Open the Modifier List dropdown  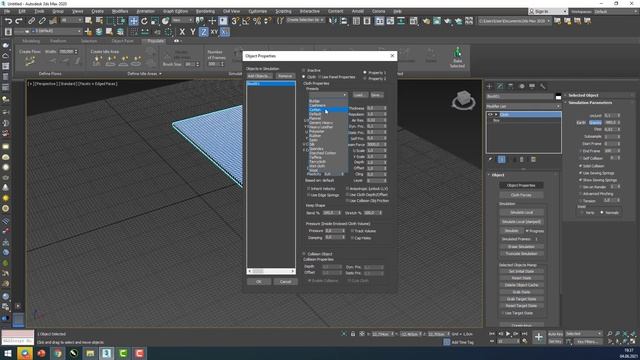523,106
